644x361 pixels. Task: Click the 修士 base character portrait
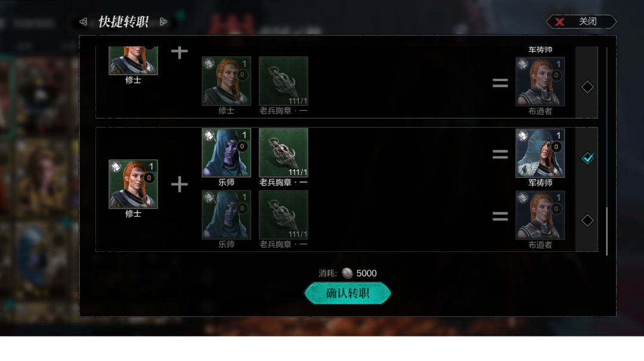(133, 184)
